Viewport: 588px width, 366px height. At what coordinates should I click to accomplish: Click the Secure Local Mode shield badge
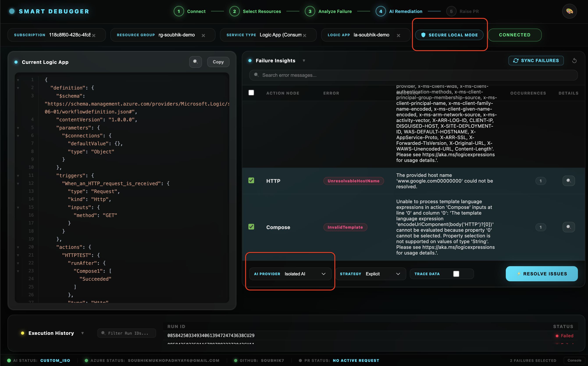pos(449,35)
